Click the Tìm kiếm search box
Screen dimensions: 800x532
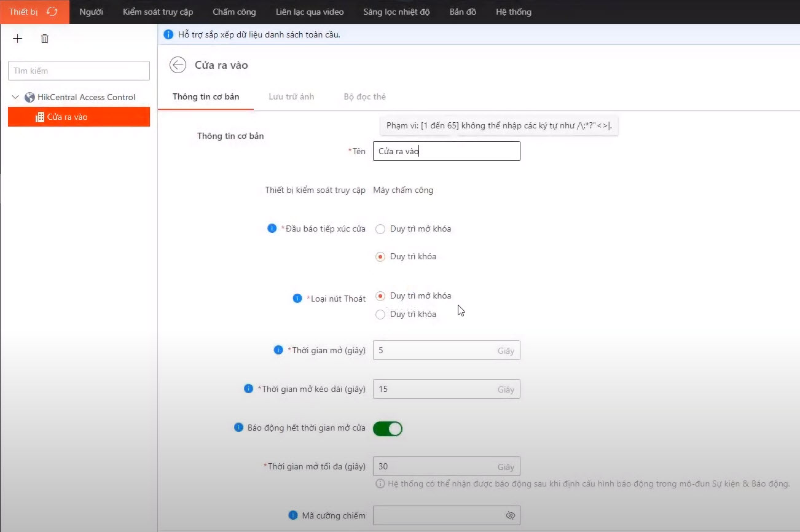pyautogui.click(x=79, y=71)
